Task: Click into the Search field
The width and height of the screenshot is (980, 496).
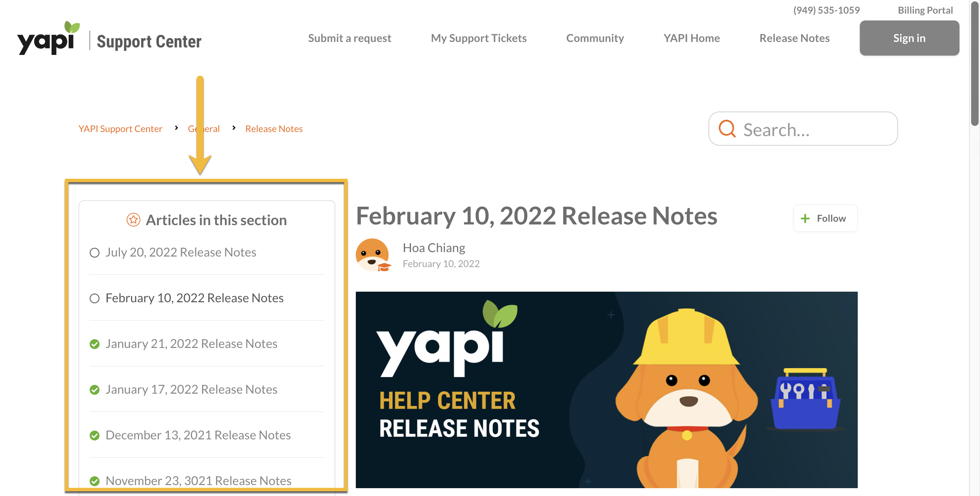Action: point(803,129)
